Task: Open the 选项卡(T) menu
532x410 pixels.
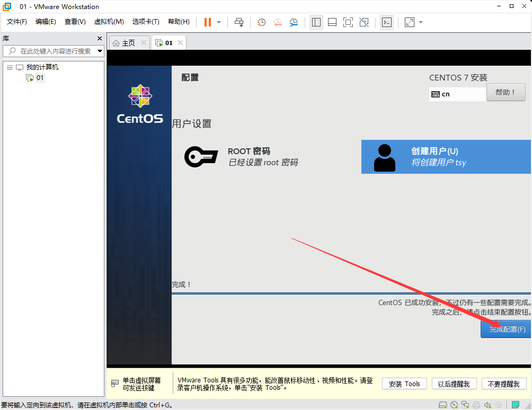Action: tap(146, 22)
